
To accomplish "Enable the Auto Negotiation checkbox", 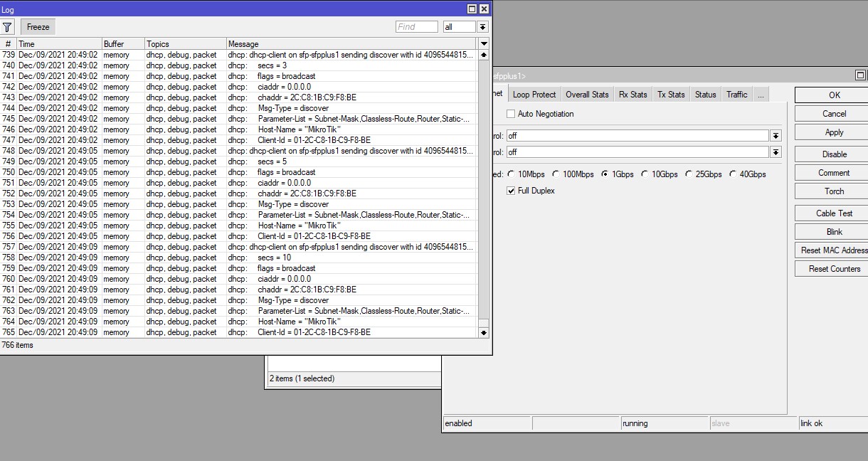I will [511, 114].
